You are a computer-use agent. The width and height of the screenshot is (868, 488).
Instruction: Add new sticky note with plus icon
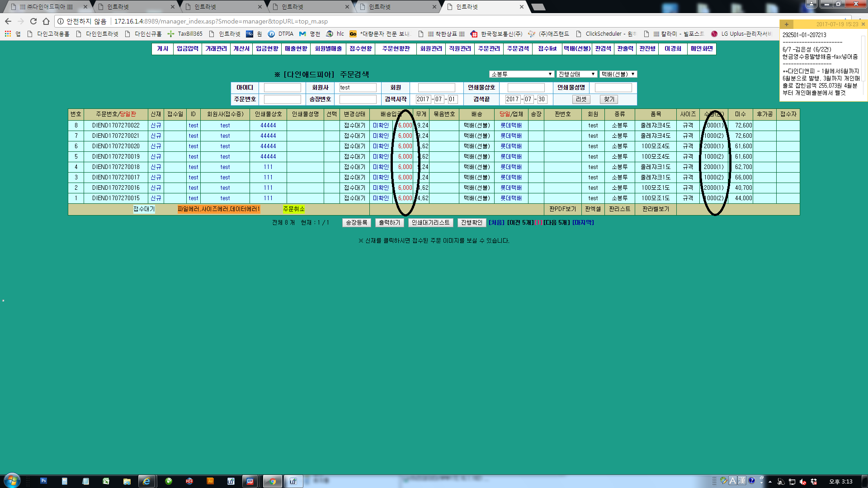(787, 24)
